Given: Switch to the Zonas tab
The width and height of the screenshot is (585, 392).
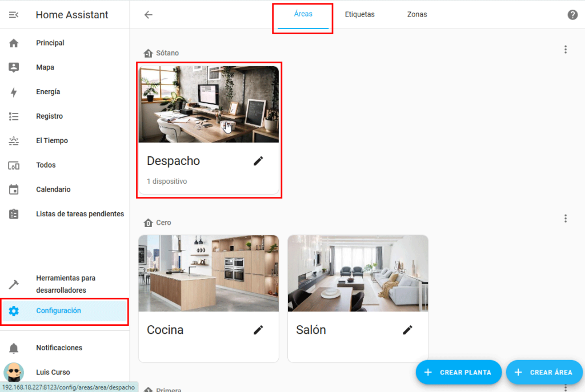Looking at the screenshot, I should click(x=417, y=14).
